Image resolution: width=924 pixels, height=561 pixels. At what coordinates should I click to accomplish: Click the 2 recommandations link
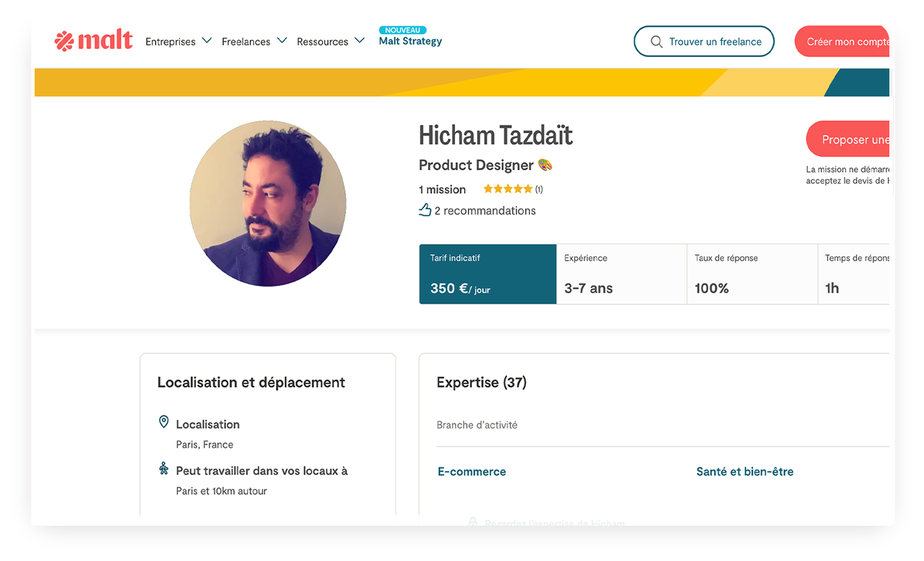click(x=485, y=211)
